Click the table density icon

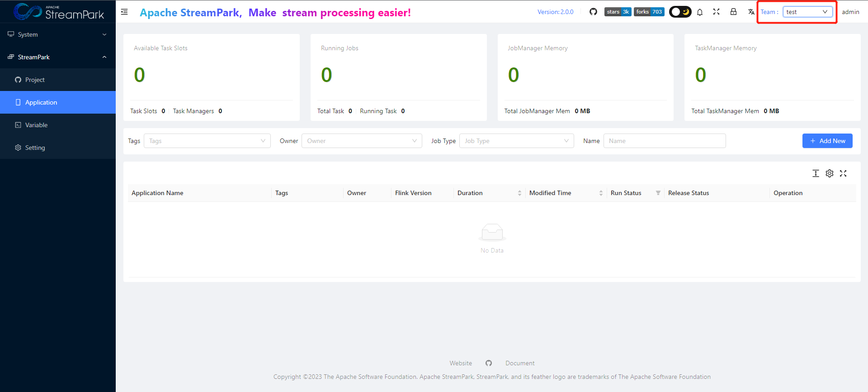[816, 173]
